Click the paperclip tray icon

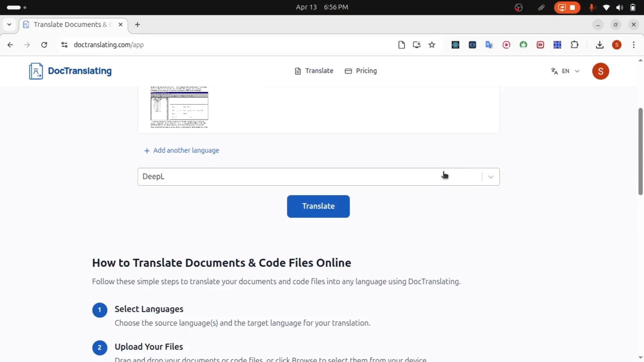(x=541, y=7)
